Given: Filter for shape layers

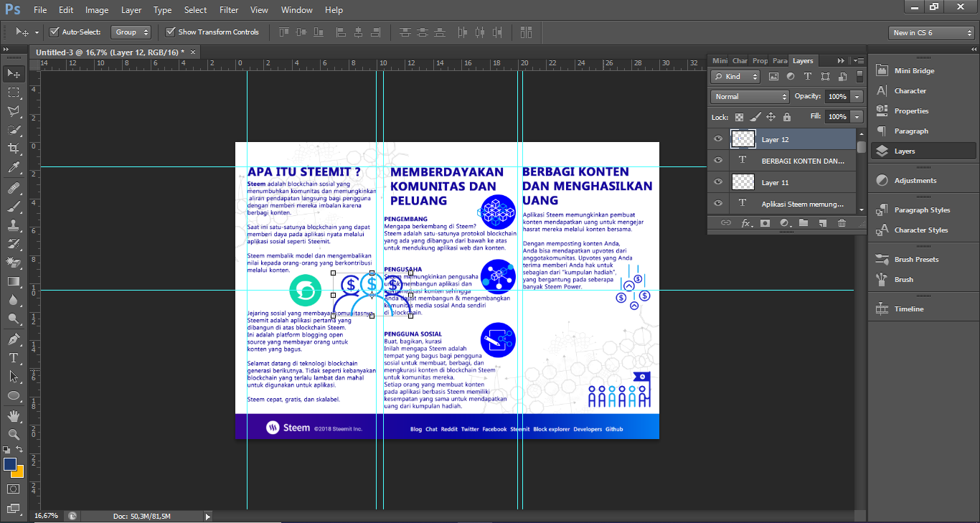Looking at the screenshot, I should click(825, 76).
